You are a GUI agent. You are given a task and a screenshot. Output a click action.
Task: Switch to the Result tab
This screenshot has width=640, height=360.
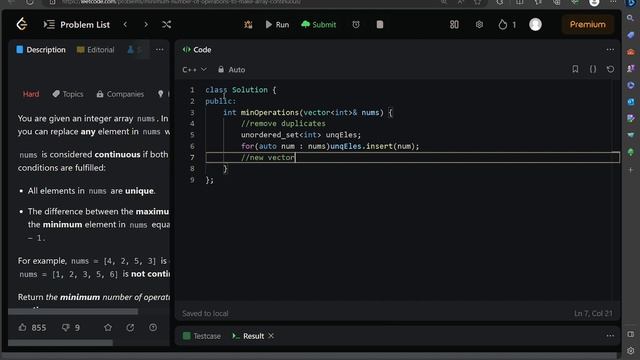248,336
